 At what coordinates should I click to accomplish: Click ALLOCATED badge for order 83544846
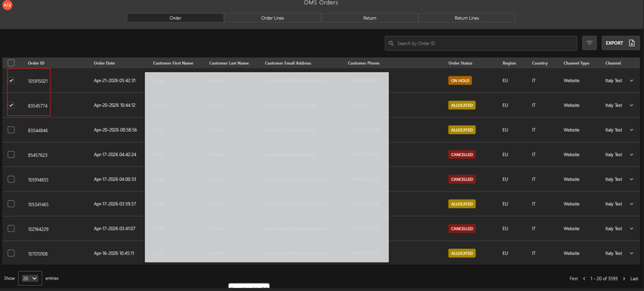462,130
